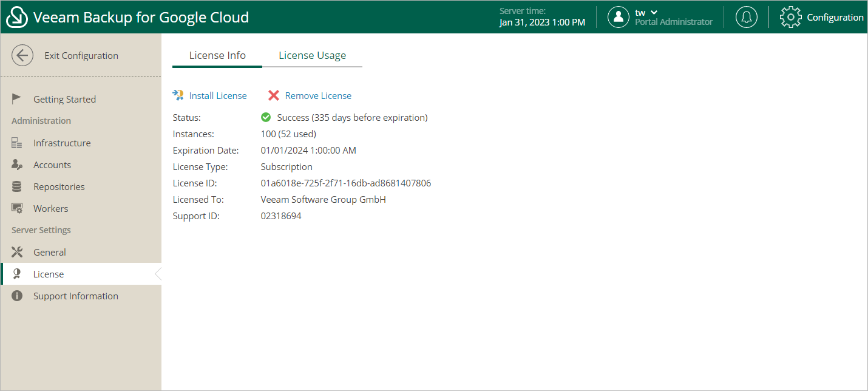Click the License Type: label

click(x=200, y=166)
